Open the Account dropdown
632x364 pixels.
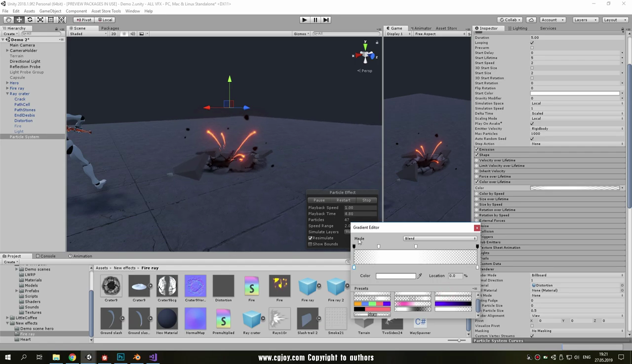tap(553, 20)
